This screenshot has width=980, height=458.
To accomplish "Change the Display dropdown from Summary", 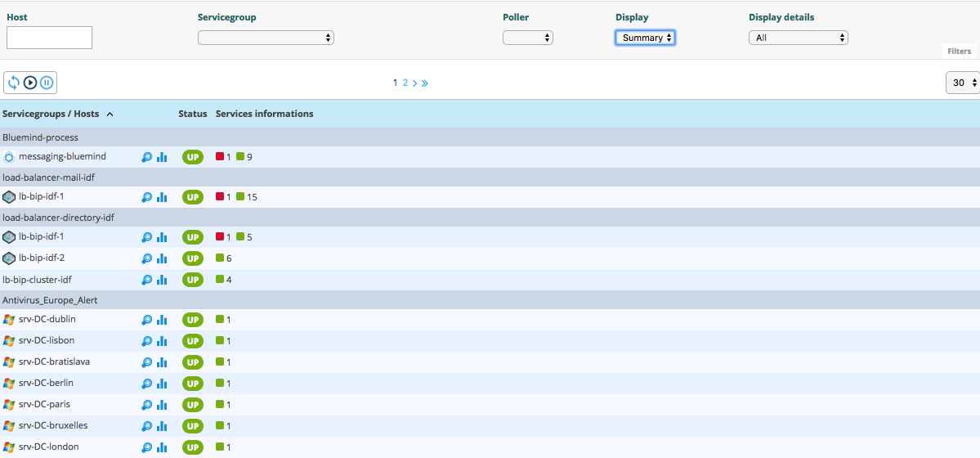I will (645, 38).
